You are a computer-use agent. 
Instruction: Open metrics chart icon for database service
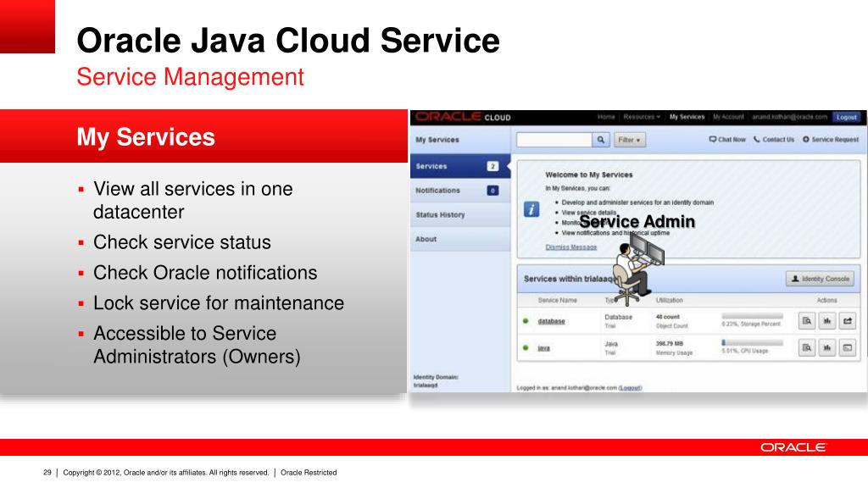tap(827, 321)
